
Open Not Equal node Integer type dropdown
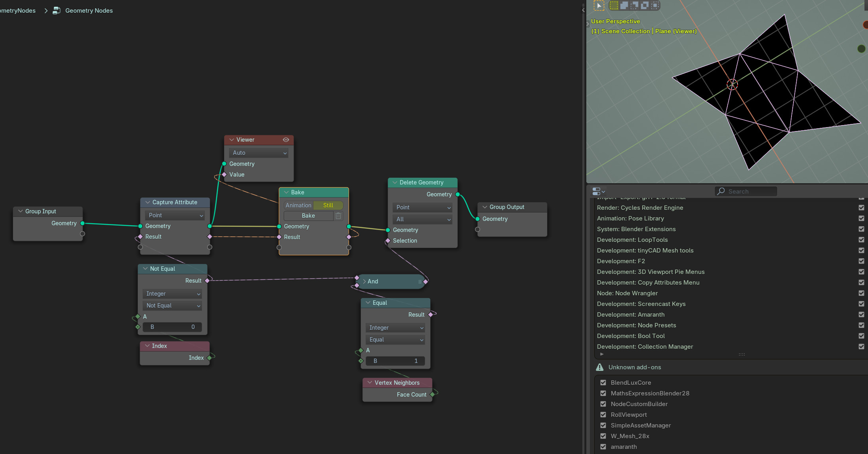pyautogui.click(x=172, y=294)
